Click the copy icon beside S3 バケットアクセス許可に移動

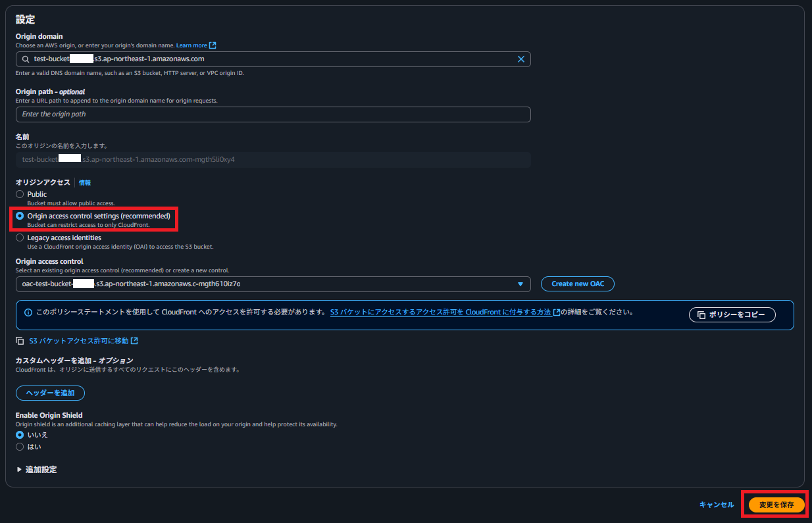point(20,341)
